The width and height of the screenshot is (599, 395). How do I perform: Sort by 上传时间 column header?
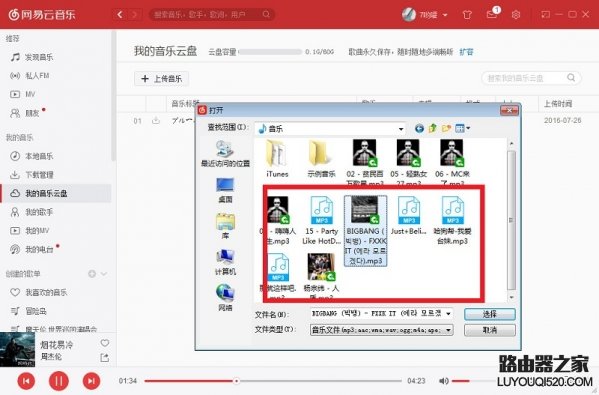558,104
